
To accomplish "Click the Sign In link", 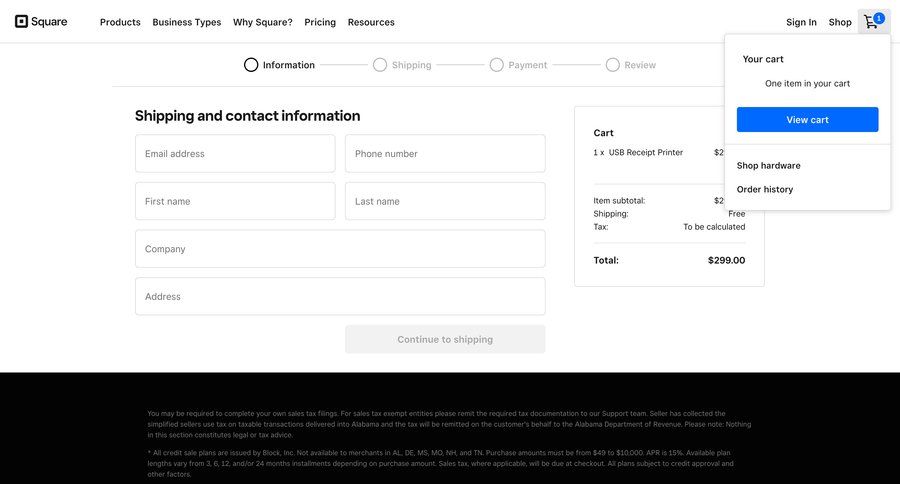I will click(801, 22).
